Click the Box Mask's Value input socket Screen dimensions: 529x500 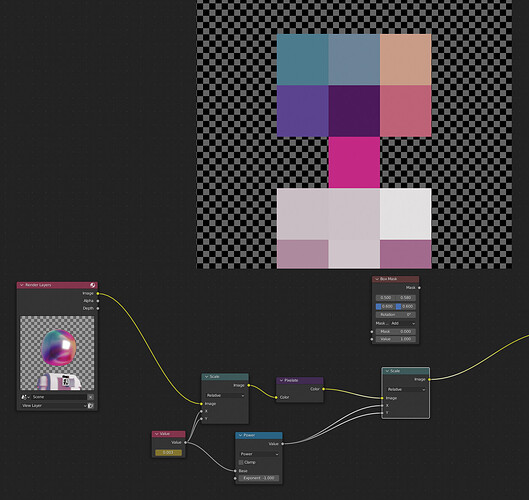pos(372,339)
